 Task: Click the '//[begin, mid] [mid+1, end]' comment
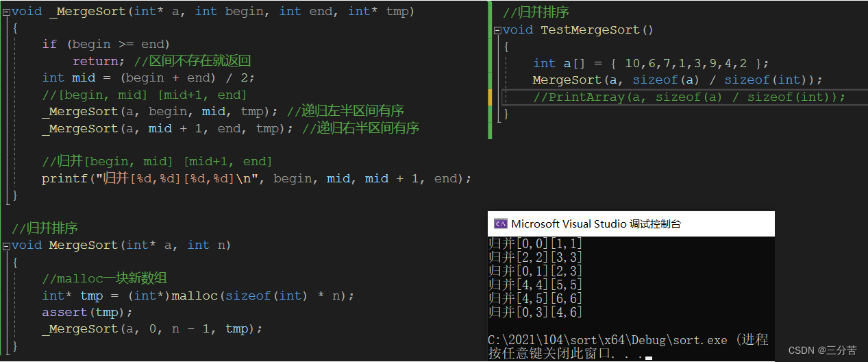[144, 95]
